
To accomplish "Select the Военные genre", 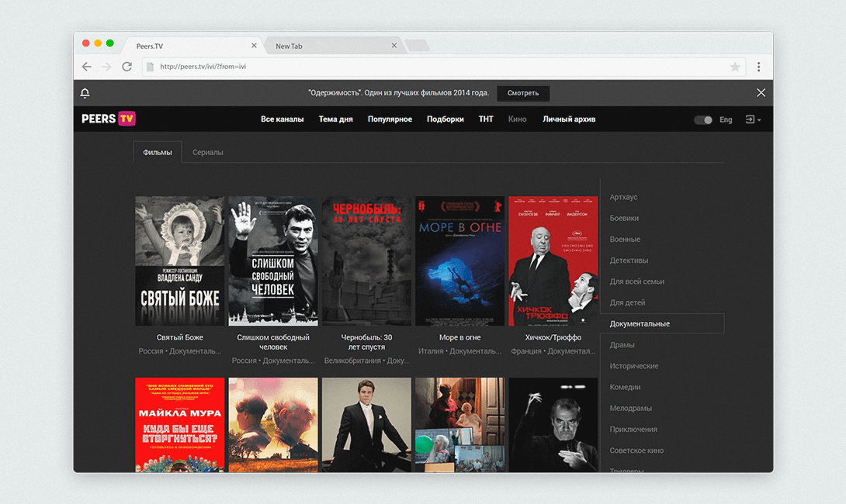I will pyautogui.click(x=625, y=239).
